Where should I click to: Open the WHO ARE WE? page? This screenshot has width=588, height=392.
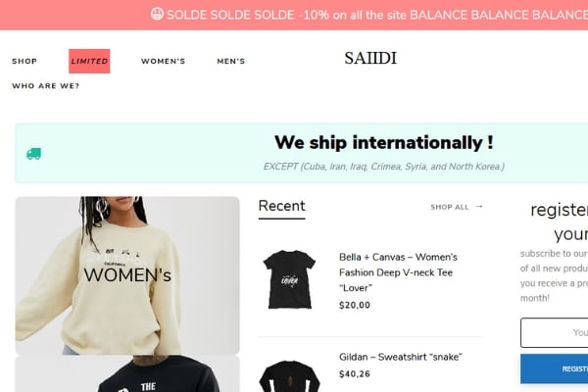click(x=46, y=86)
